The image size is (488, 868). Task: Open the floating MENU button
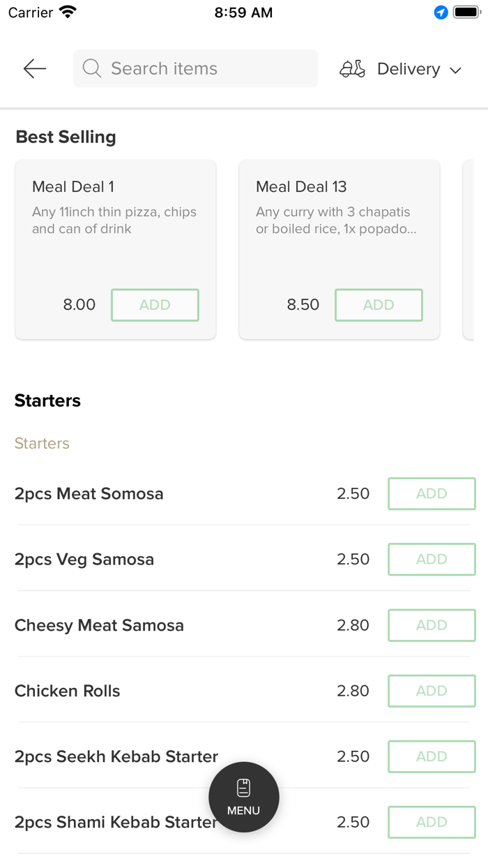tap(244, 797)
